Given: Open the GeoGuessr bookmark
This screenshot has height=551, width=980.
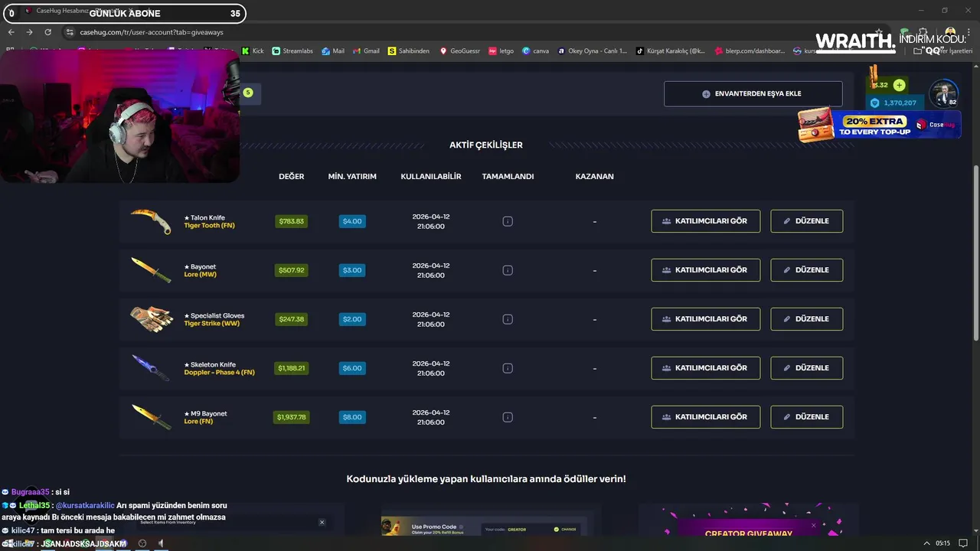Looking at the screenshot, I should tap(459, 51).
